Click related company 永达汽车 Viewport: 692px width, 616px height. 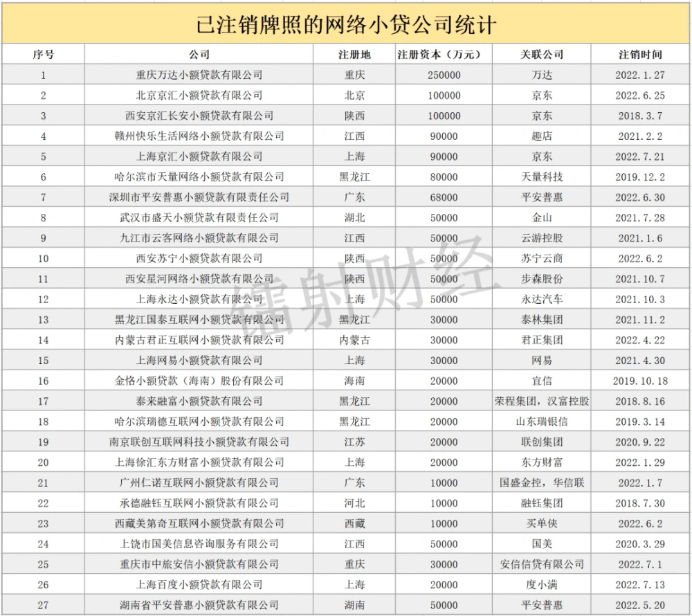[x=542, y=299]
